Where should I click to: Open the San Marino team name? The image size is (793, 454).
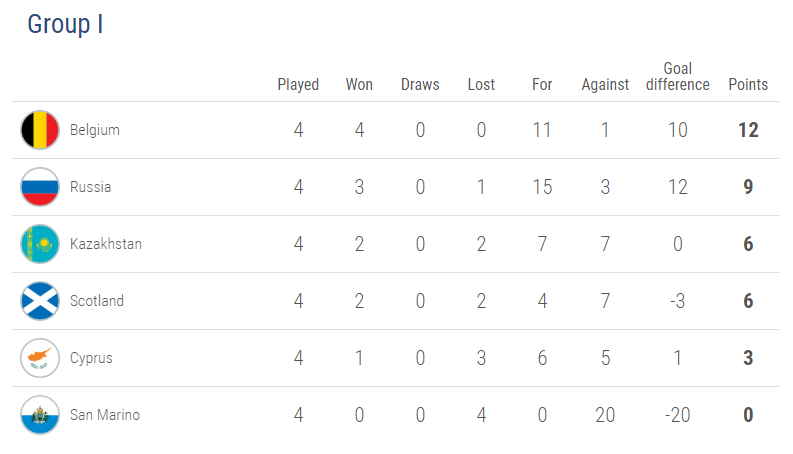pos(105,415)
